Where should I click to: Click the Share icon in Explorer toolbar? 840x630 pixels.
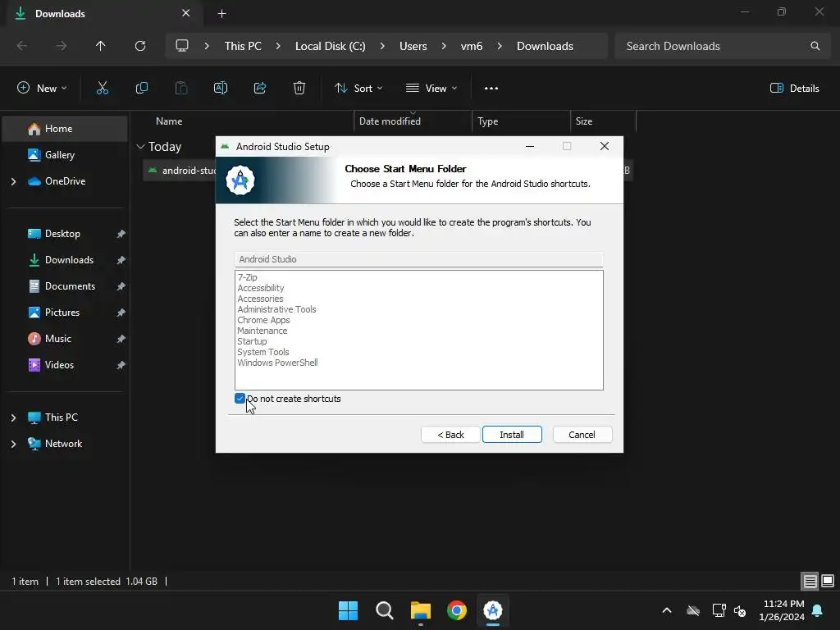[x=260, y=89]
